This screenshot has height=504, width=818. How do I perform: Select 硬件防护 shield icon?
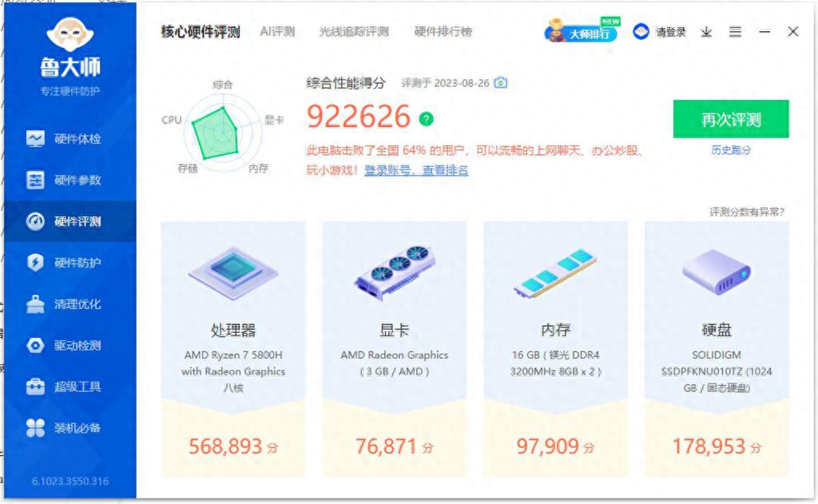[x=35, y=263]
